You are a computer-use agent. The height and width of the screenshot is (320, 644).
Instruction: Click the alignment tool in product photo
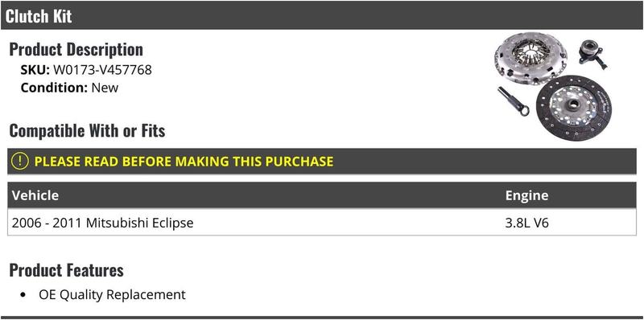click(514, 101)
